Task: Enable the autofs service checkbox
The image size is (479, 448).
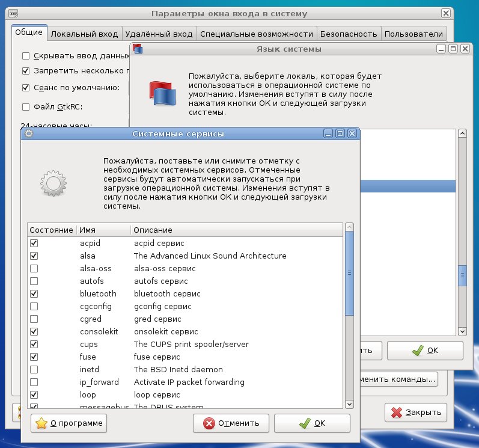Action: pos(34,281)
